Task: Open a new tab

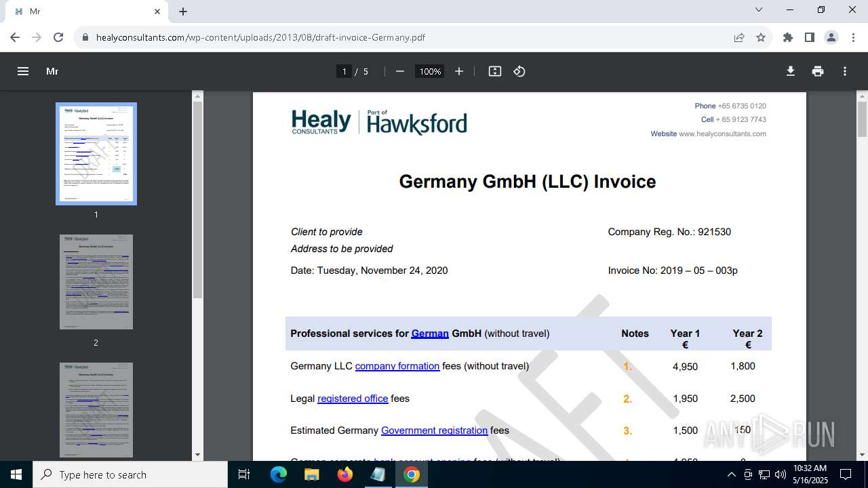Action: click(183, 12)
